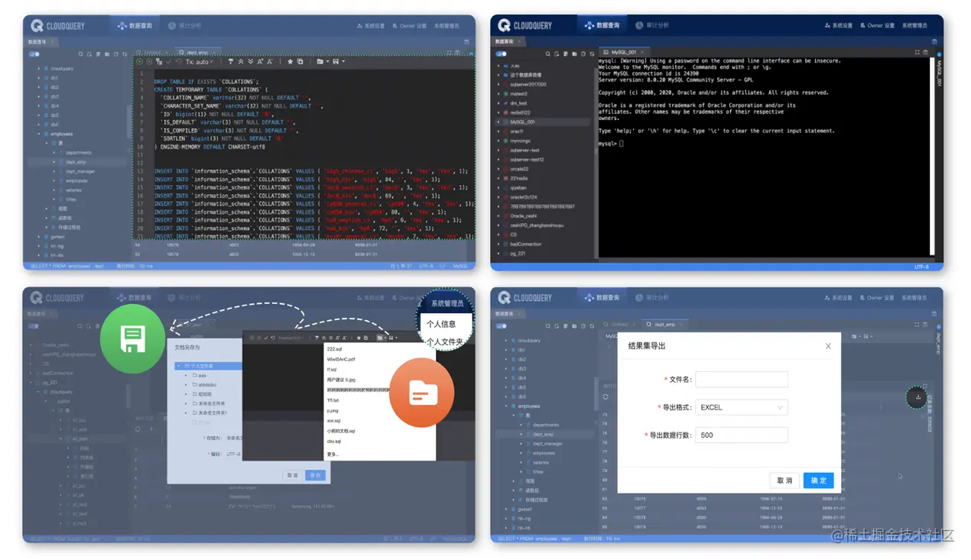The image size is (971, 560).
Task: Select 数据查询 tab in terminal window
Action: point(602,25)
